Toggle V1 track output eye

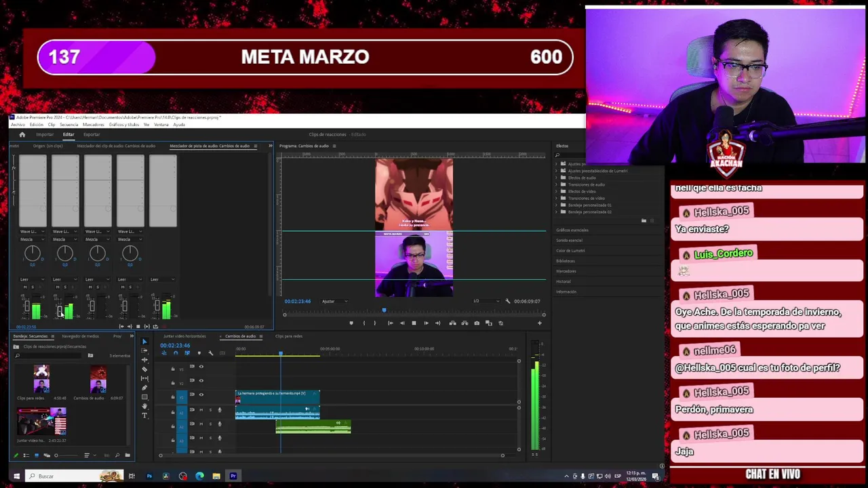pos(201,394)
